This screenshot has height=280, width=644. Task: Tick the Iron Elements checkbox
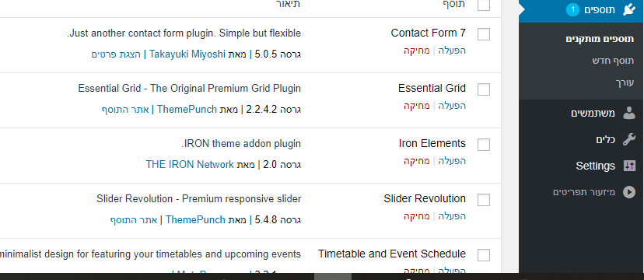click(484, 145)
